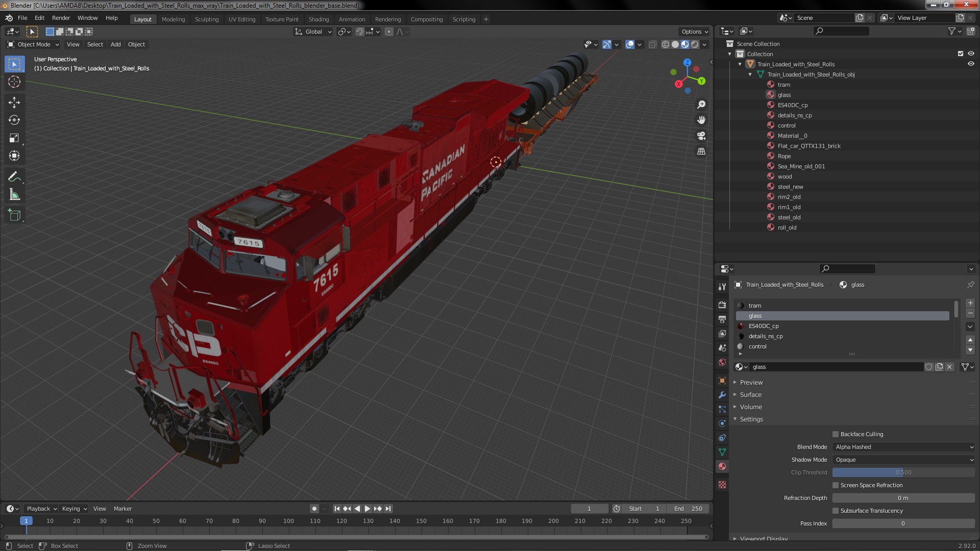The image size is (980, 551).
Task: Select ES40DC_cp in material slot list
Action: [843, 326]
